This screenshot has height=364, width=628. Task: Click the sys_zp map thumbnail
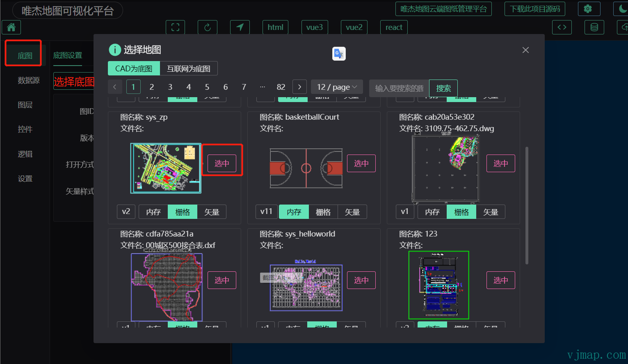[166, 168]
